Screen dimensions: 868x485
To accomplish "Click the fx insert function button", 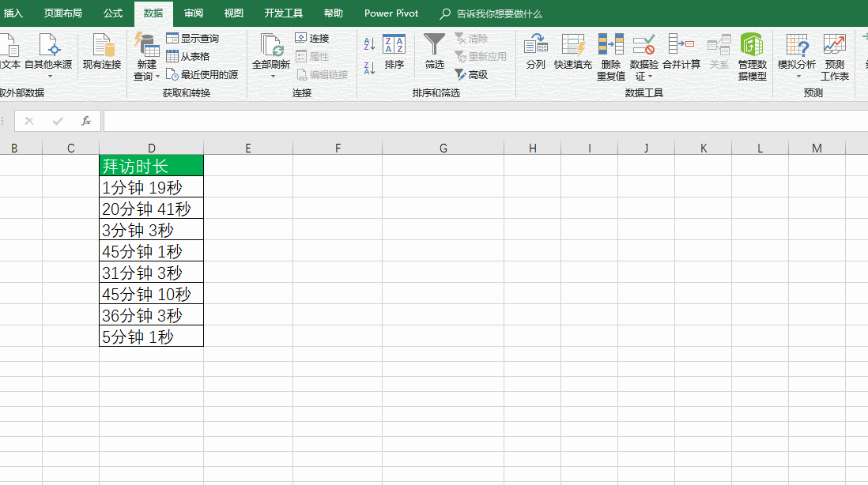I will coord(86,121).
